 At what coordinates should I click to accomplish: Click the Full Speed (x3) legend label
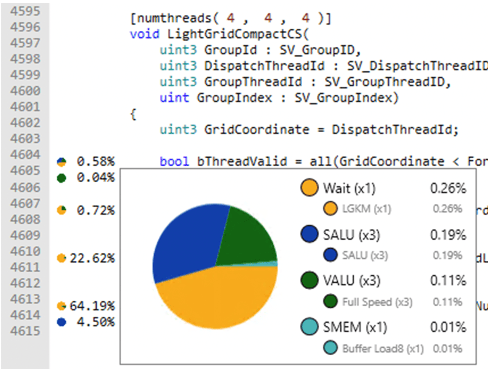click(377, 302)
